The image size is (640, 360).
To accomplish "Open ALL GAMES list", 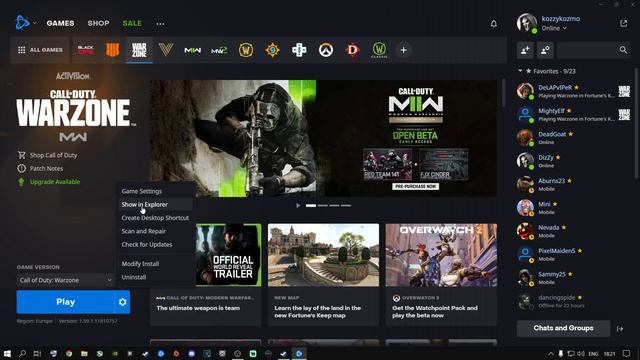I will (x=40, y=50).
